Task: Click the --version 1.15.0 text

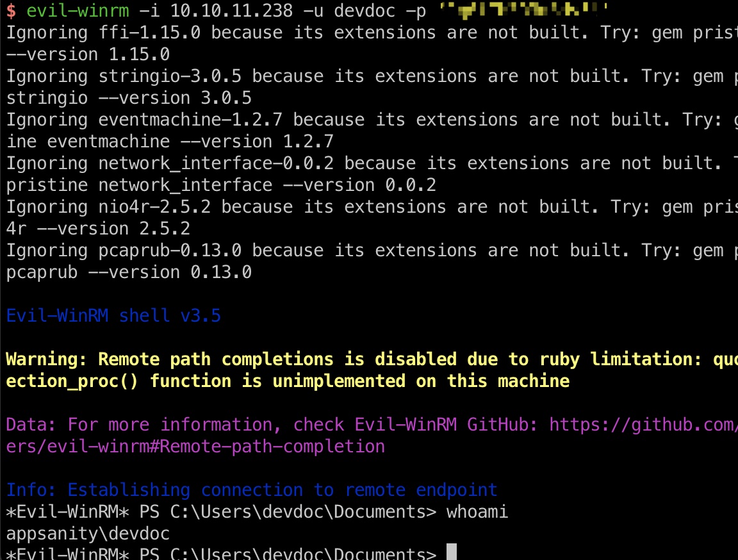Action: tap(88, 54)
